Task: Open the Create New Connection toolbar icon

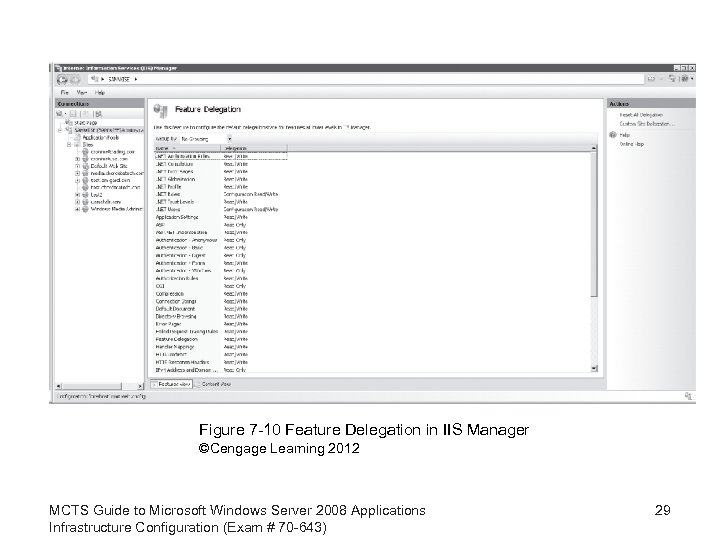Action: [x=60, y=114]
